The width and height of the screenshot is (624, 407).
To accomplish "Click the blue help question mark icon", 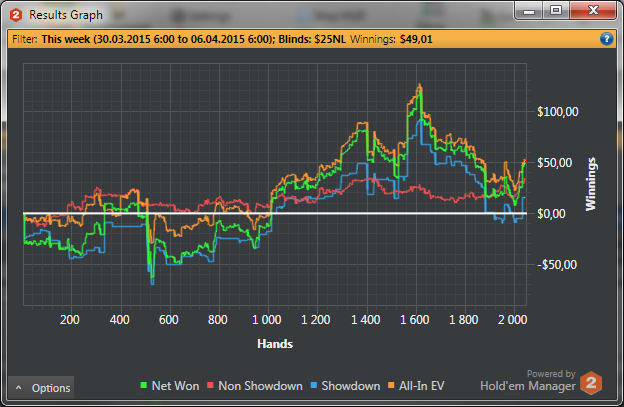I will (606, 39).
